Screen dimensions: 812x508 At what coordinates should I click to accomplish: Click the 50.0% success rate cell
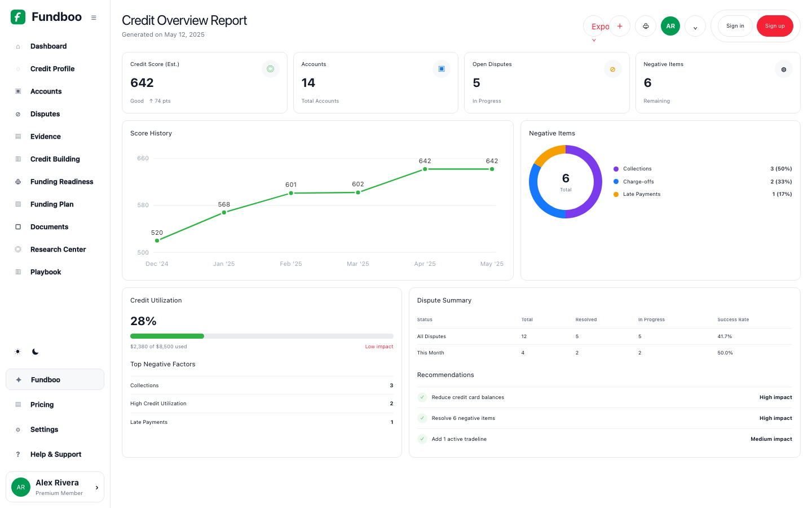pyautogui.click(x=725, y=353)
